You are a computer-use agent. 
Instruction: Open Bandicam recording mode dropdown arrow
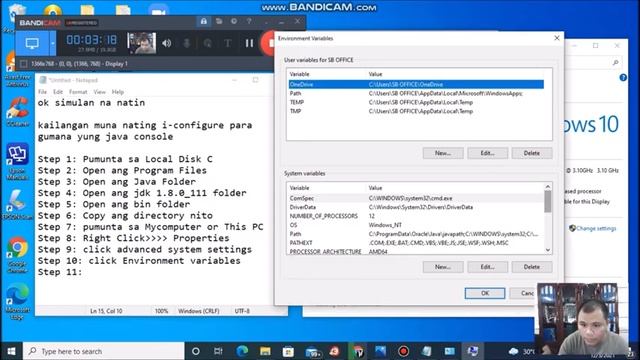coord(53,43)
